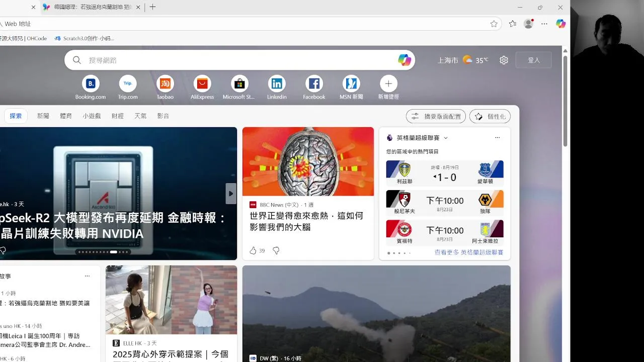
Task: Open page settings gear icon
Action: tap(504, 60)
